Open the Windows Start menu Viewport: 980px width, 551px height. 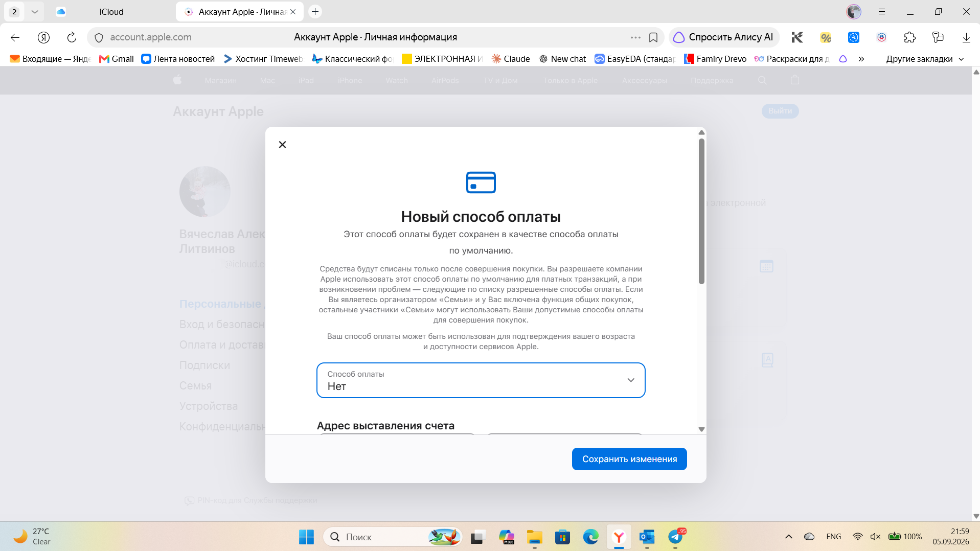(x=306, y=537)
